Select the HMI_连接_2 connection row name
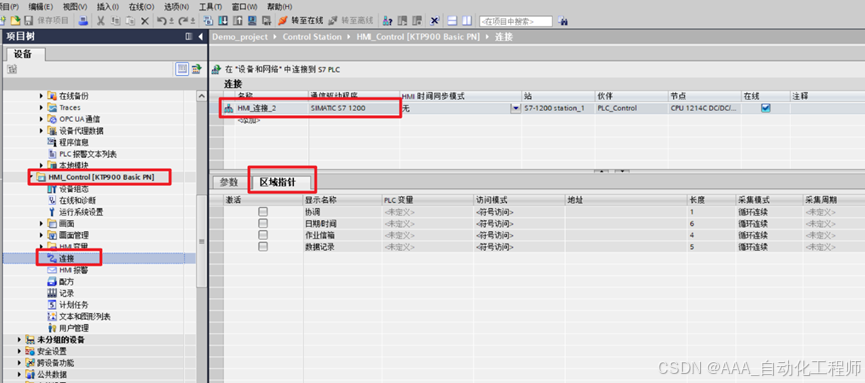The height and width of the screenshot is (383, 865). click(257, 108)
